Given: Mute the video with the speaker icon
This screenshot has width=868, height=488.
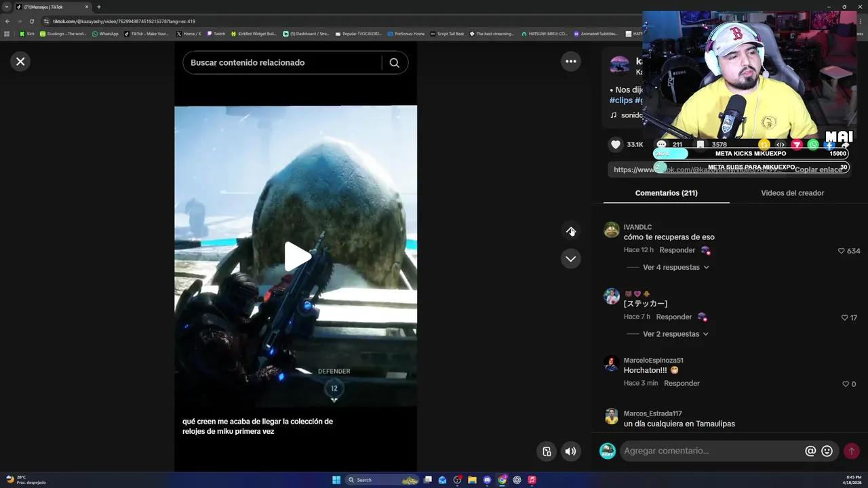Looking at the screenshot, I should [x=571, y=451].
